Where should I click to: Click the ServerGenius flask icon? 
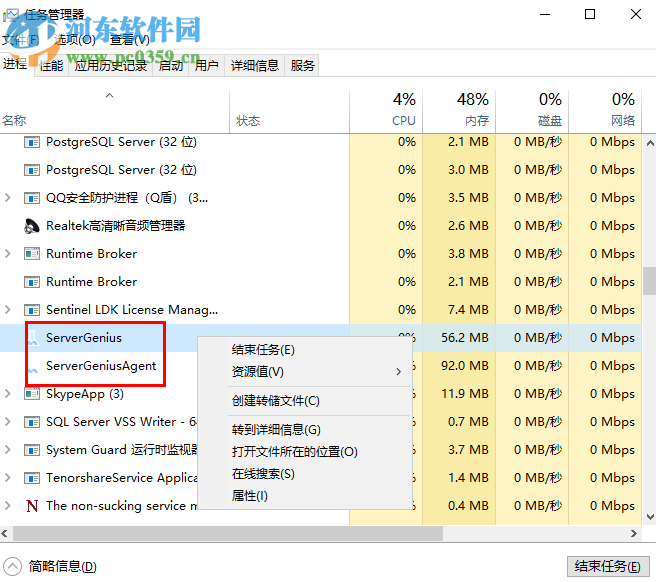click(33, 338)
